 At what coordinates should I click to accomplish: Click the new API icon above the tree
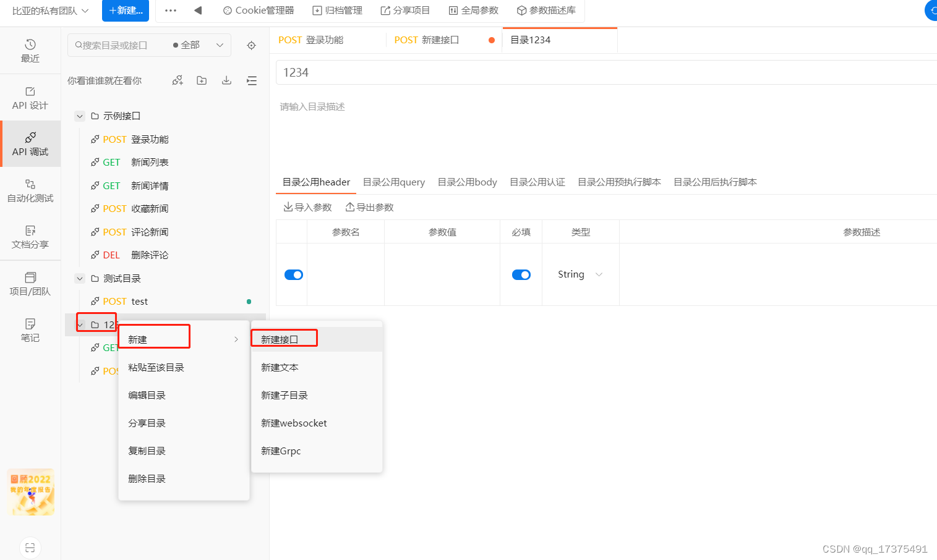[178, 80]
